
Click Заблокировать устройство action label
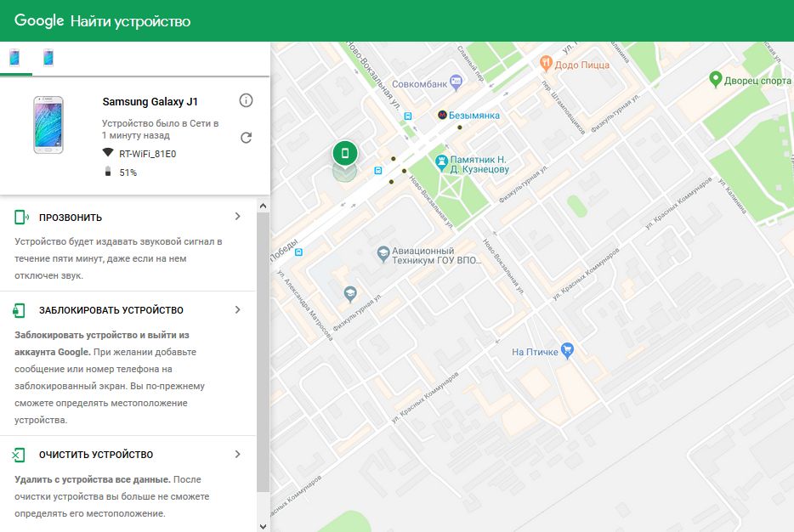click(111, 311)
